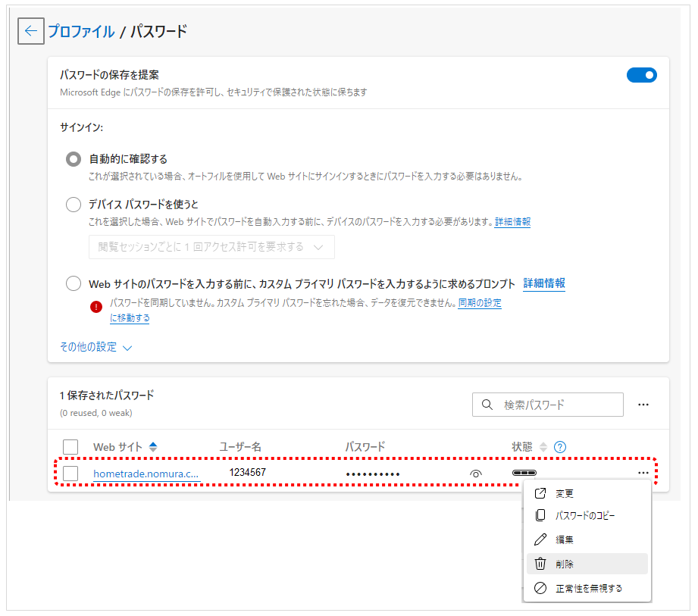This screenshot has width=698, height=616.
Task: Click the password health bar indicator
Action: (x=524, y=473)
